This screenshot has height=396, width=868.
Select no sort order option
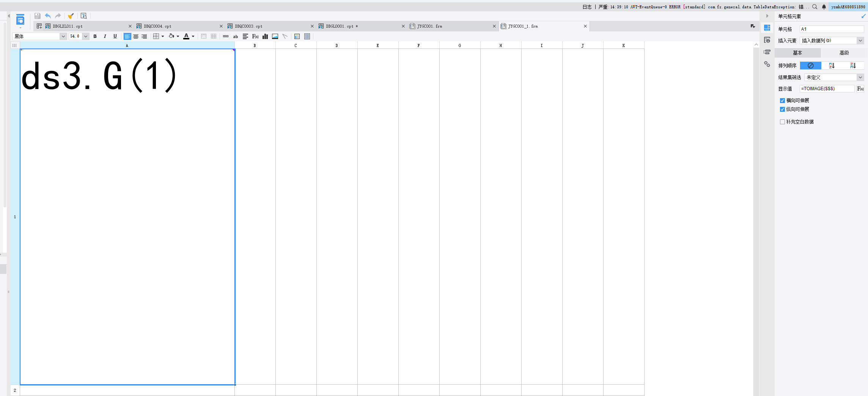[x=811, y=66]
